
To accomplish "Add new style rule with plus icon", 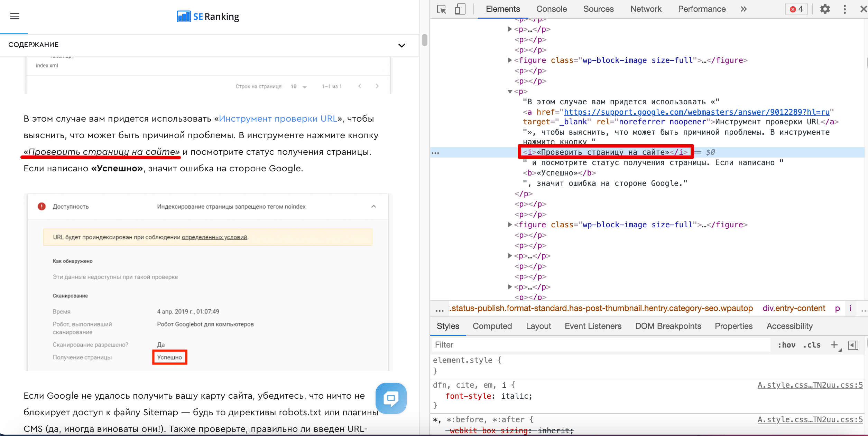I will click(834, 345).
